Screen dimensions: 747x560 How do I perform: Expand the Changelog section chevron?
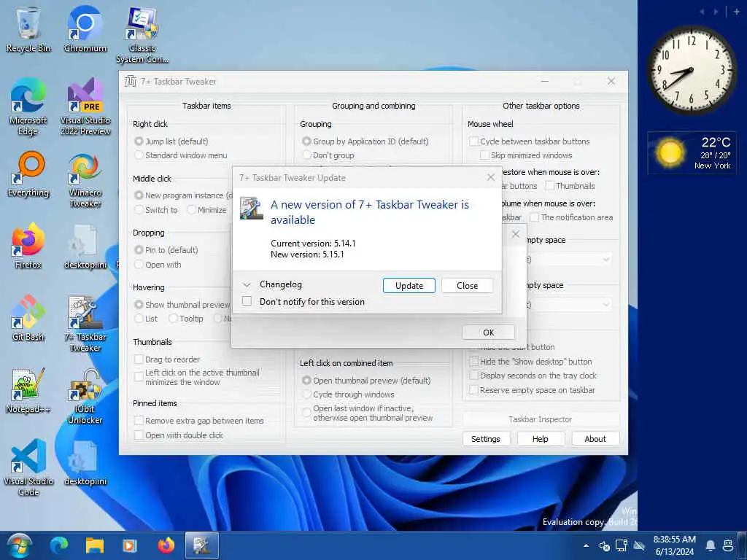[x=247, y=285]
